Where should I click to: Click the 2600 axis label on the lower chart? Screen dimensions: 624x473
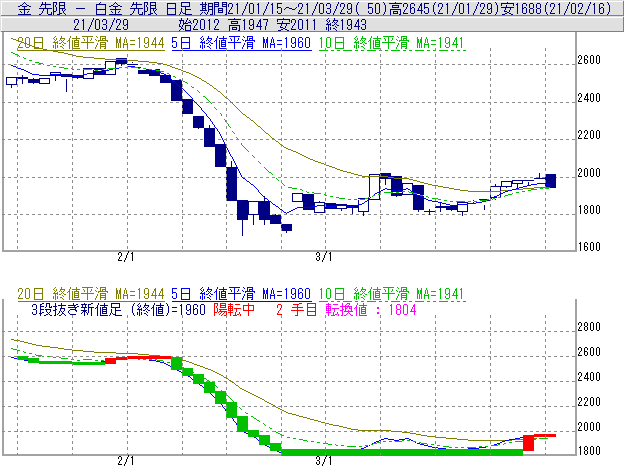click(589, 352)
